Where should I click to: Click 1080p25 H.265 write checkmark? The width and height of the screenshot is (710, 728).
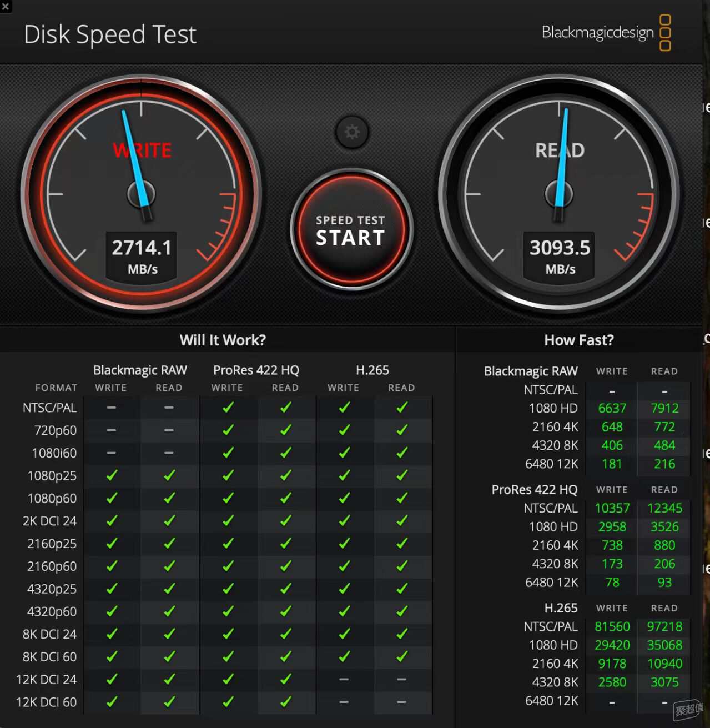click(x=344, y=475)
